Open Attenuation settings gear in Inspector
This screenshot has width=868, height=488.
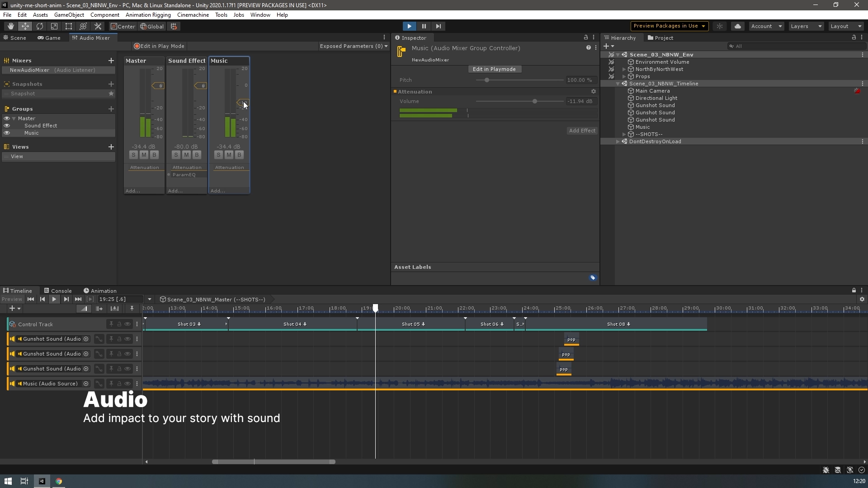(594, 92)
